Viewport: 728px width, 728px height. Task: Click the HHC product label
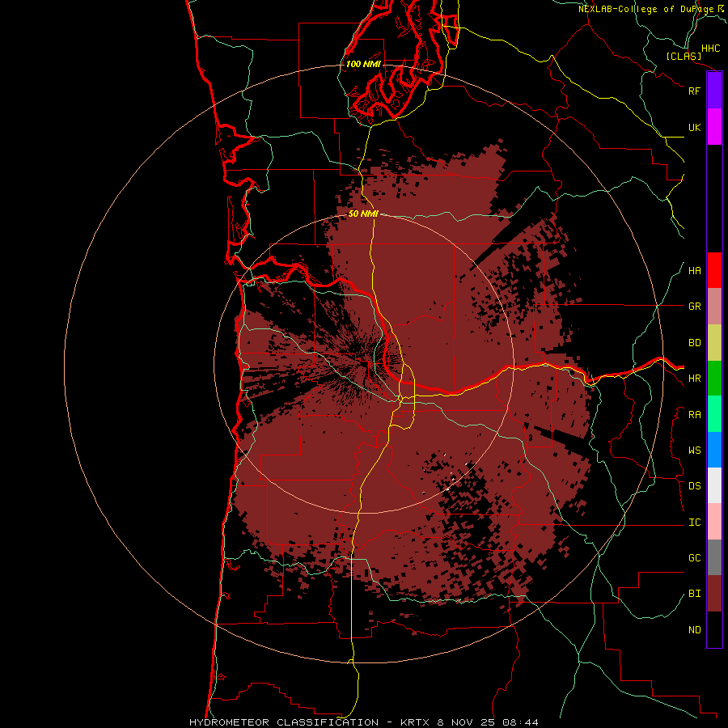(710, 49)
